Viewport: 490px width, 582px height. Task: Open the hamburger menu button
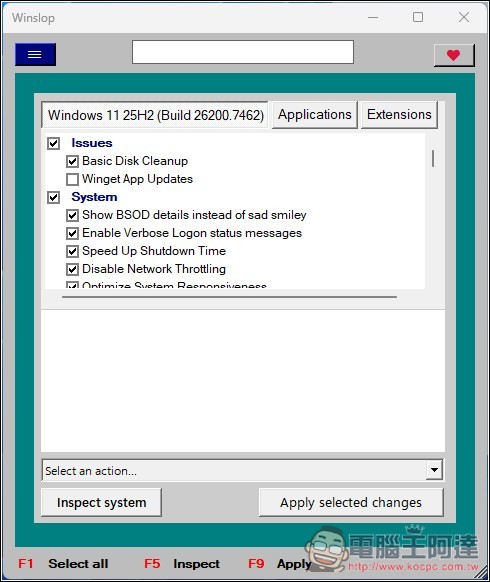coord(35,55)
